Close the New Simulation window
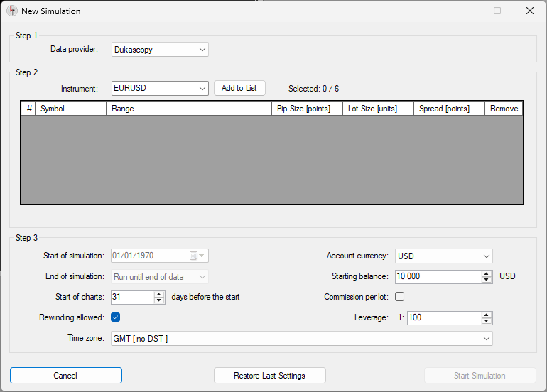This screenshot has width=547, height=392. [530, 11]
